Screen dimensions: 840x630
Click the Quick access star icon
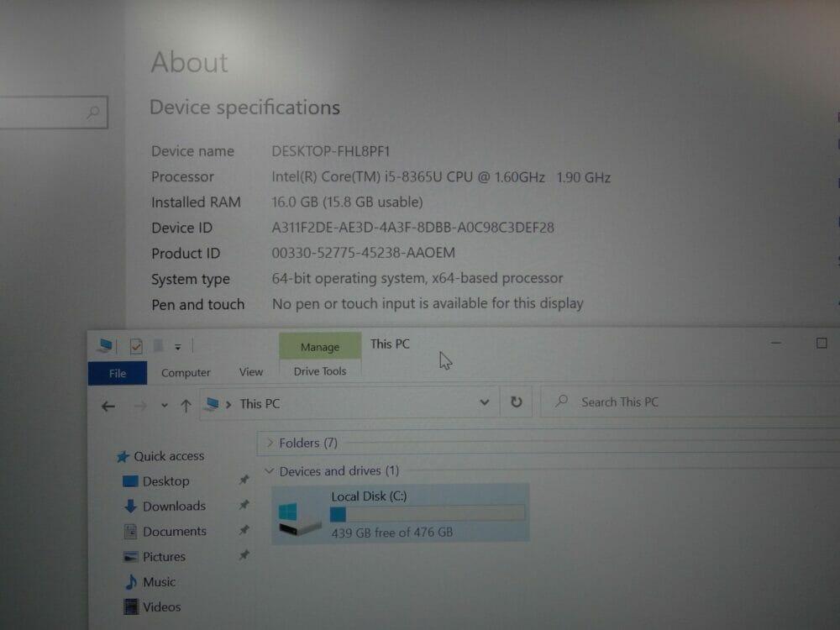click(123, 456)
